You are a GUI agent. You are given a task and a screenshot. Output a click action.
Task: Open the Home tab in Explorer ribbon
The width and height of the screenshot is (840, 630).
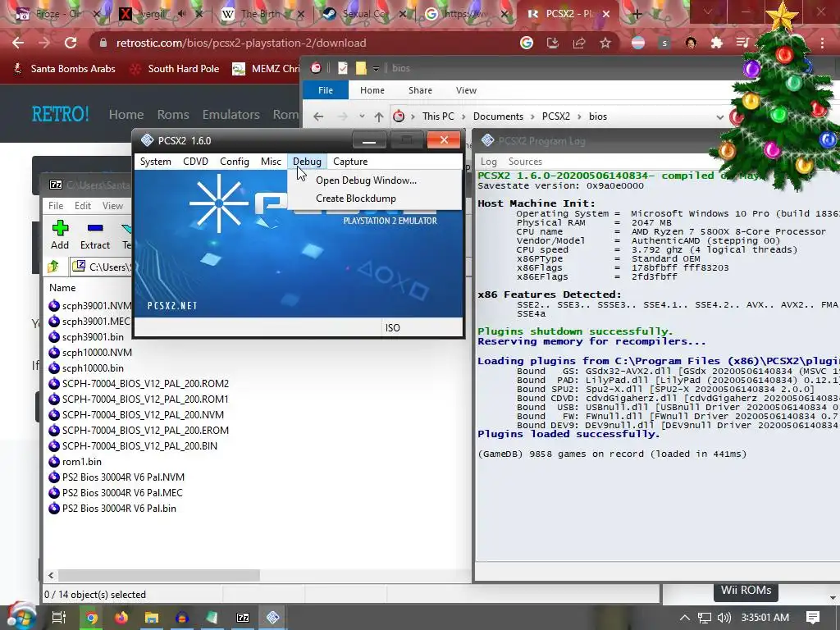coord(372,90)
